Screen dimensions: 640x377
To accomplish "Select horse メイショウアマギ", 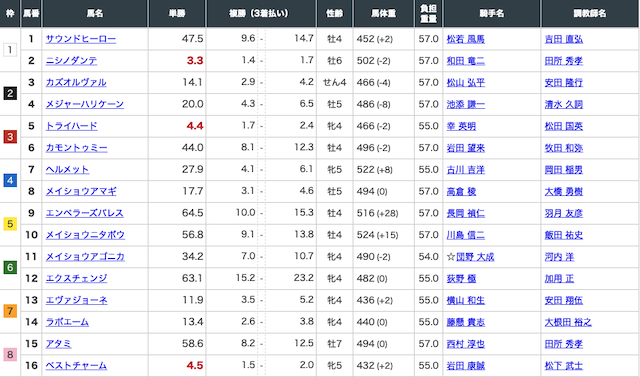I will tap(81, 191).
